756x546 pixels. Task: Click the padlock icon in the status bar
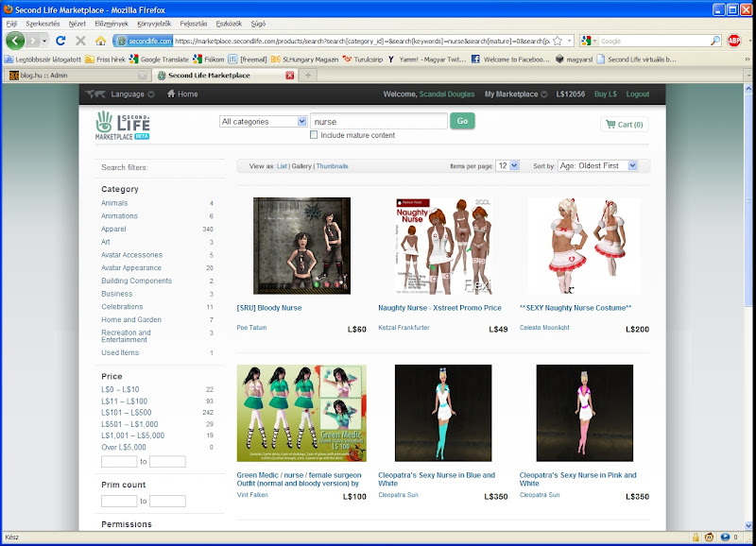point(696,537)
